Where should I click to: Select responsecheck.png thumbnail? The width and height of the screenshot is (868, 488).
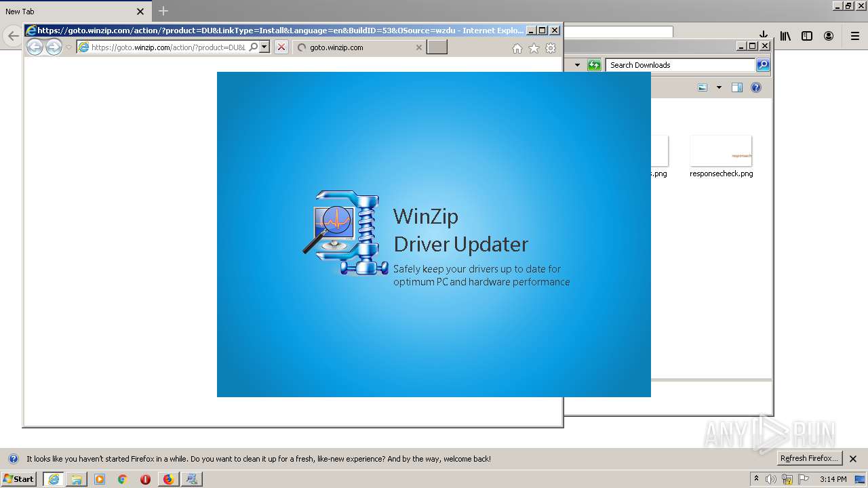(721, 150)
